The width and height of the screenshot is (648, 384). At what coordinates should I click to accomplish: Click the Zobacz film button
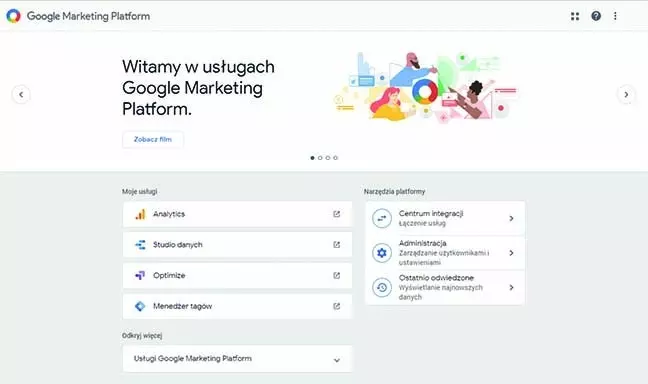click(x=153, y=139)
